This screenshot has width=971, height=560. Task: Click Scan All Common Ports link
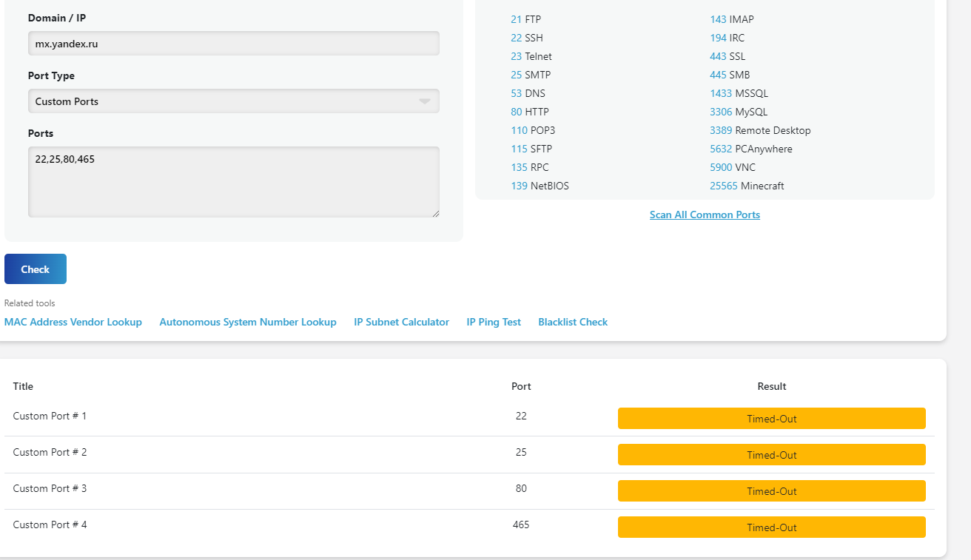[x=705, y=215]
